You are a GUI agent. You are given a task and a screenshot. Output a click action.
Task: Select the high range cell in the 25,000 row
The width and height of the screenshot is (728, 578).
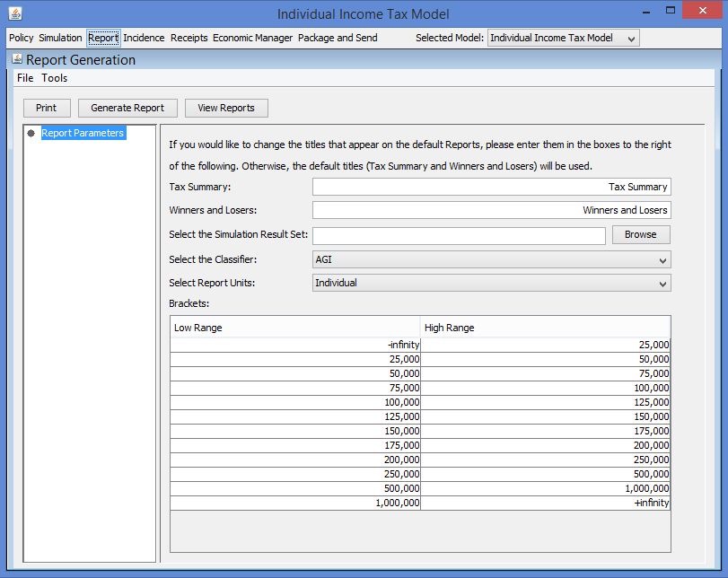pyautogui.click(x=545, y=359)
